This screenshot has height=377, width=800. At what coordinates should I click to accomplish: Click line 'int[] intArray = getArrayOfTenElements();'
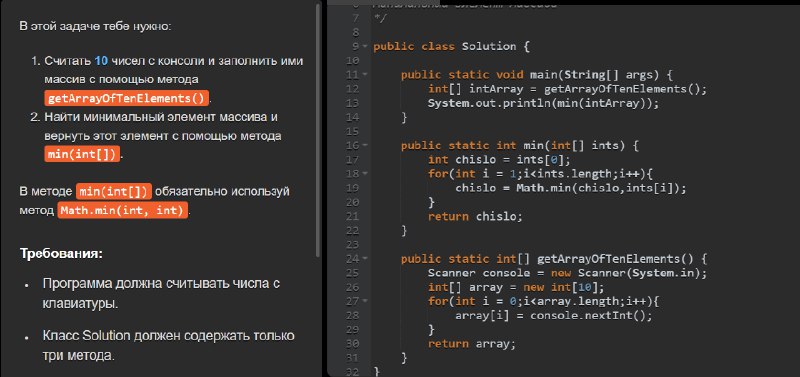click(567, 89)
